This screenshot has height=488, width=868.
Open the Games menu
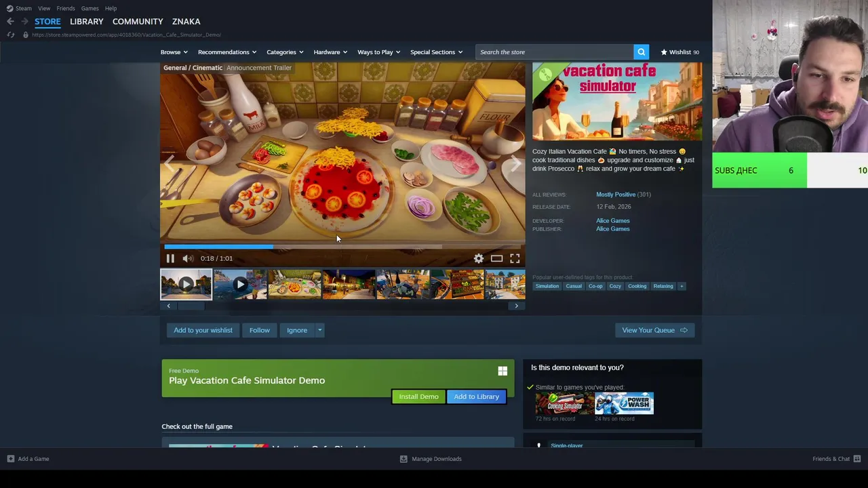[x=90, y=8]
